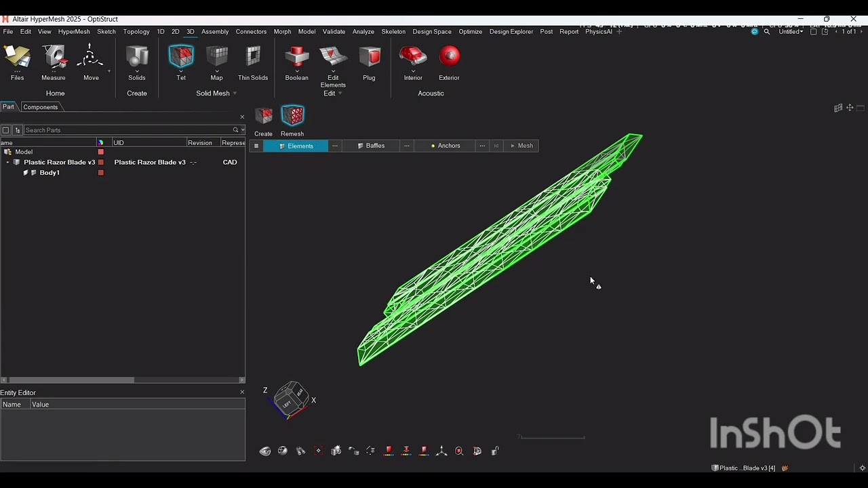Screen dimensions: 868x488
Task: Toggle the select-all checkbox beside Search Parts
Action: (x=6, y=130)
